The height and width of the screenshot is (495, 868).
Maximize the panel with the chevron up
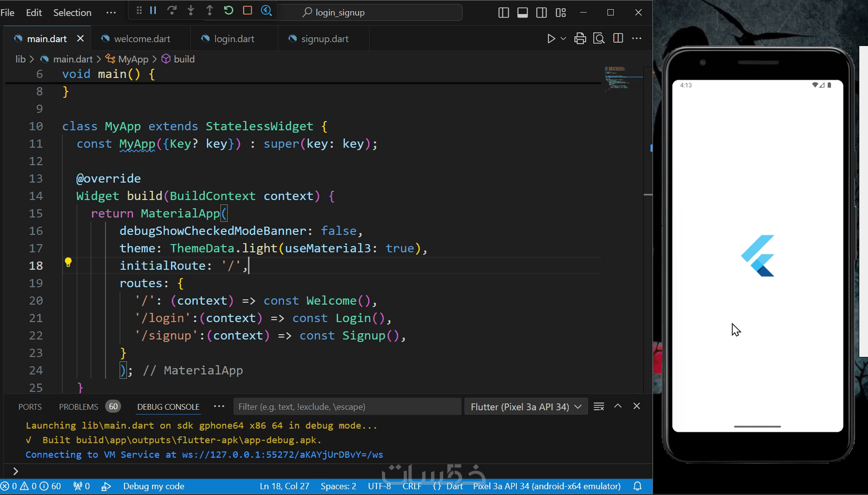(x=618, y=406)
